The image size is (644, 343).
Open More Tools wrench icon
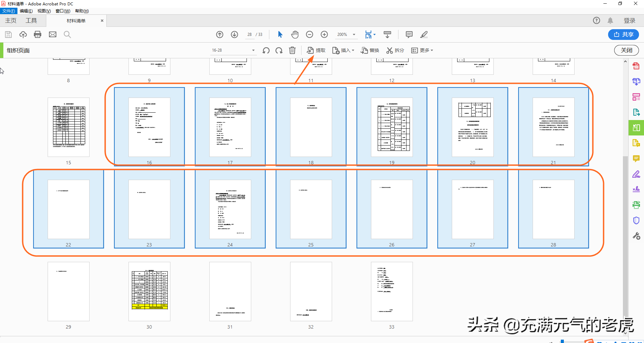point(636,236)
